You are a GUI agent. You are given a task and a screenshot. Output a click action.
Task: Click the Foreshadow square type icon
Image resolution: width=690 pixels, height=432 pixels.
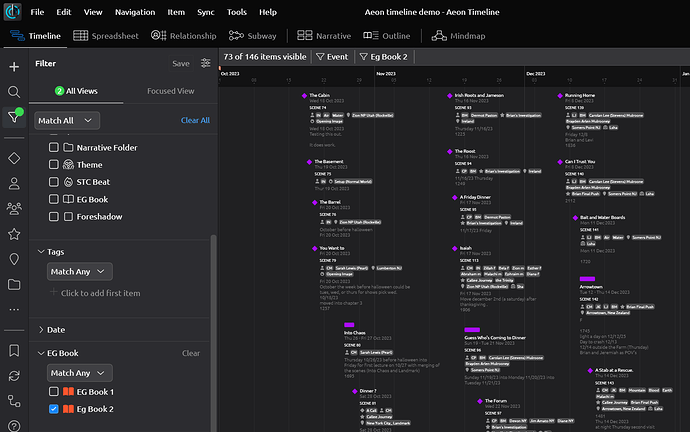68,216
